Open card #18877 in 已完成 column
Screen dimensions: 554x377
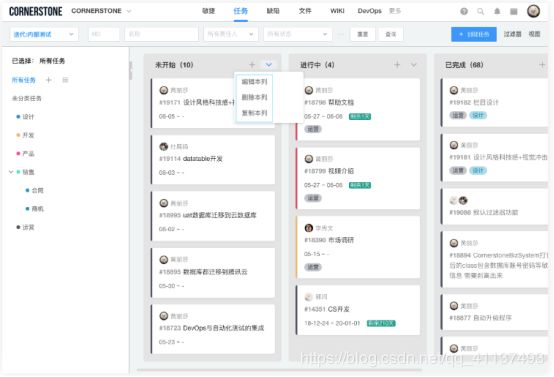coord(495,312)
